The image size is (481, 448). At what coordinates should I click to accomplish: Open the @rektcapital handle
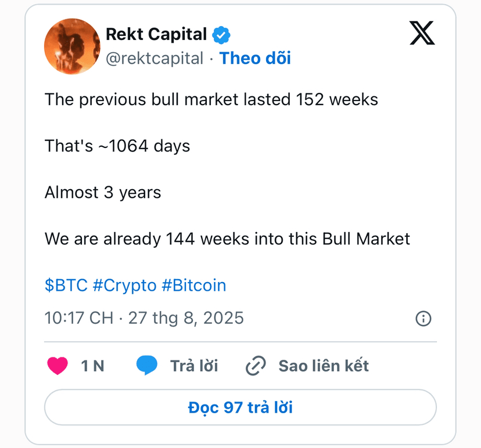pos(155,58)
